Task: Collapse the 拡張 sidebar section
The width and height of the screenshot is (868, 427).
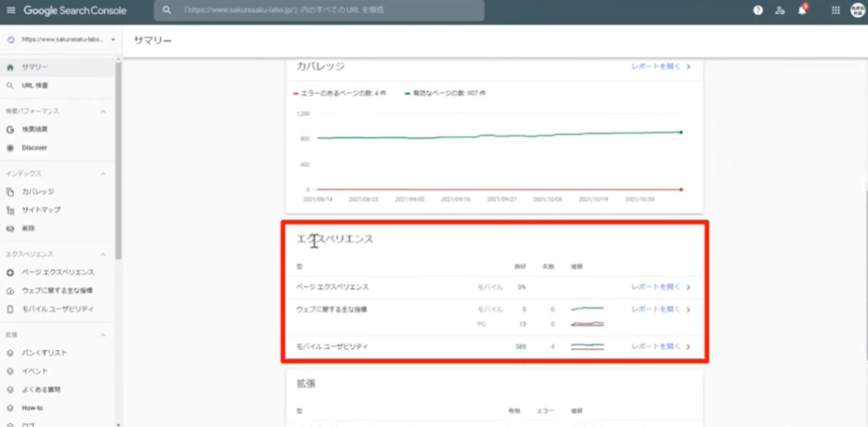Action: click(103, 335)
